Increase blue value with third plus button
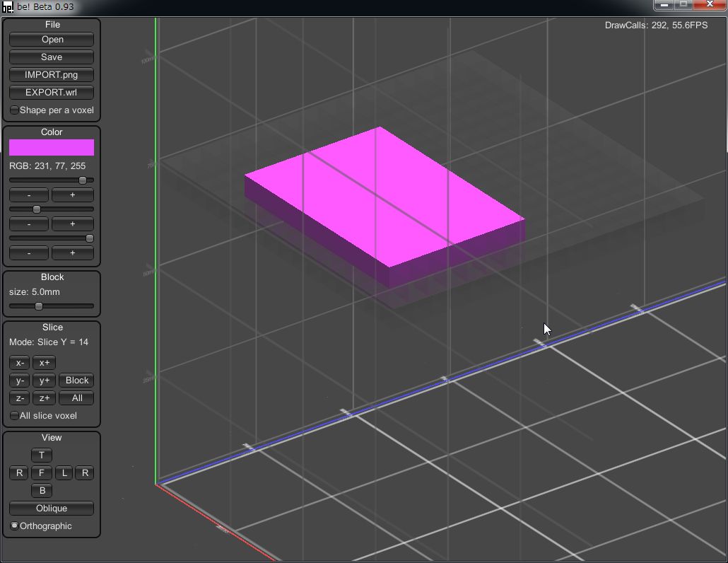The image size is (728, 563). [72, 253]
